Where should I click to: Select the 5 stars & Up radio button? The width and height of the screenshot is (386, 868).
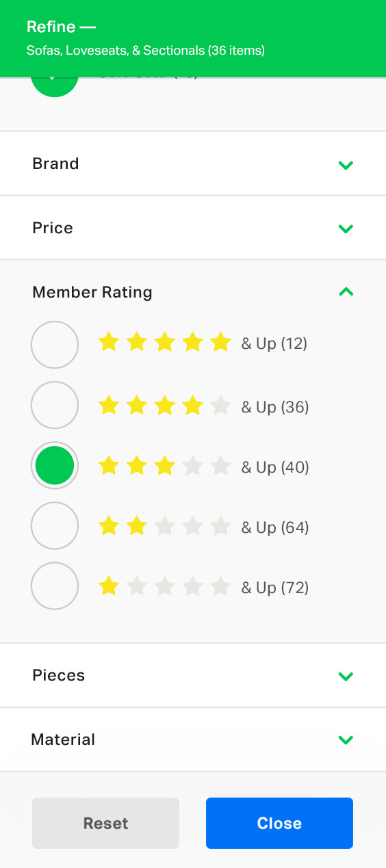pyautogui.click(x=55, y=345)
